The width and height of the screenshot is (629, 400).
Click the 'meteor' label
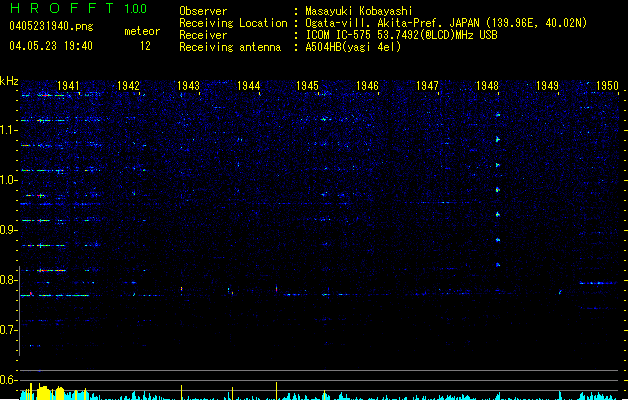coord(142,31)
